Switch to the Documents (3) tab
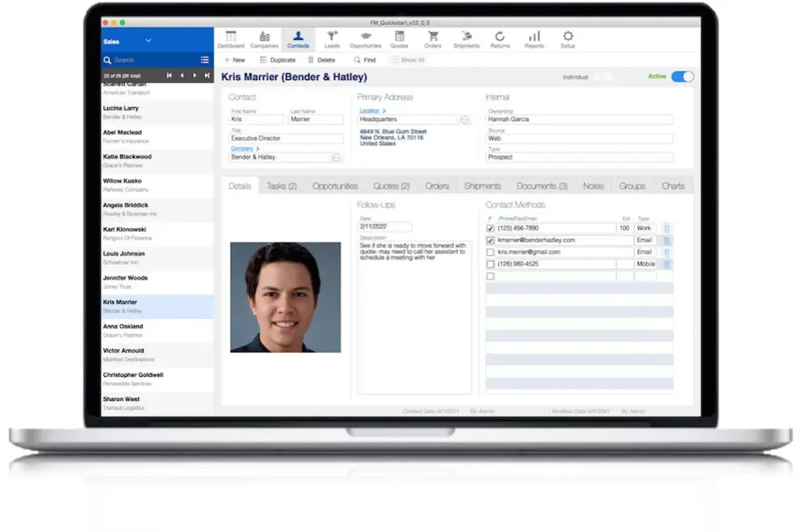 541,185
